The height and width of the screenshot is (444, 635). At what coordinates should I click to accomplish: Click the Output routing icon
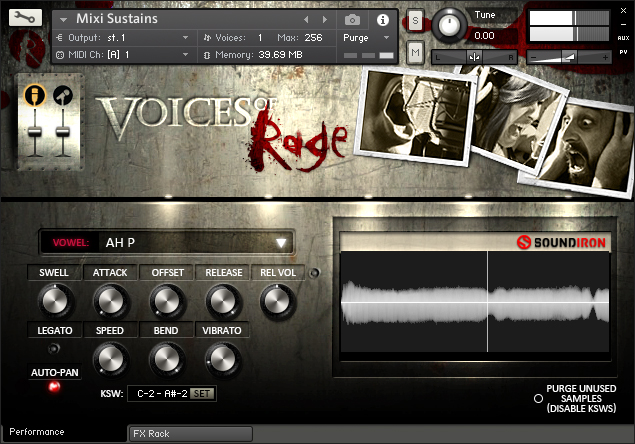(x=60, y=38)
